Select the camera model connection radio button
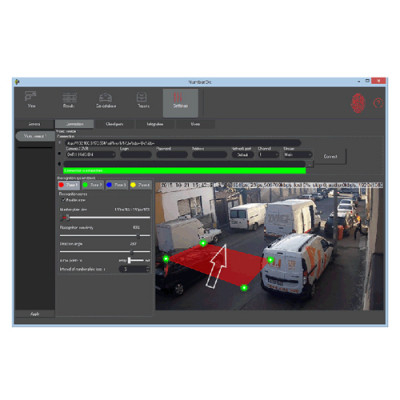Image resolution: width=400 pixels, height=400 pixels. pyautogui.click(x=60, y=154)
